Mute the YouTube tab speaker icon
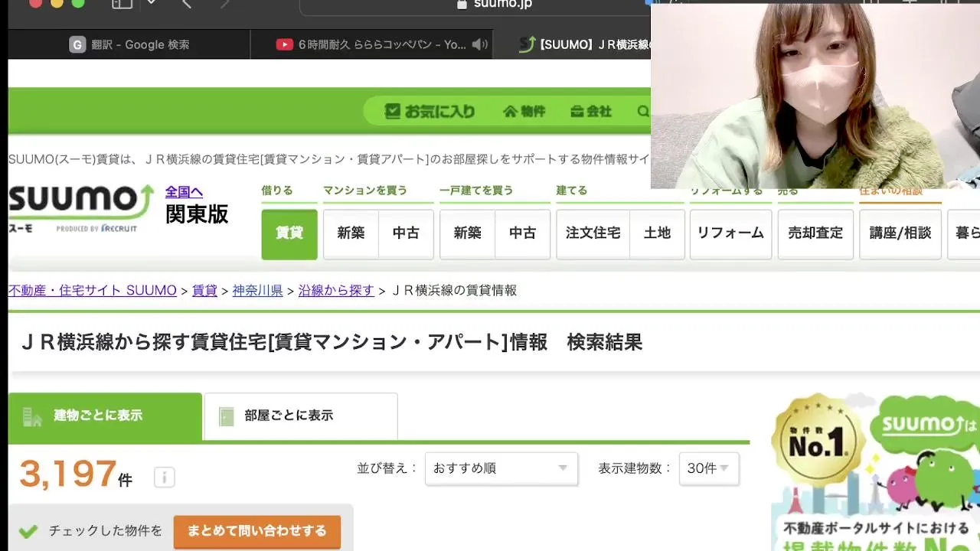 (480, 44)
